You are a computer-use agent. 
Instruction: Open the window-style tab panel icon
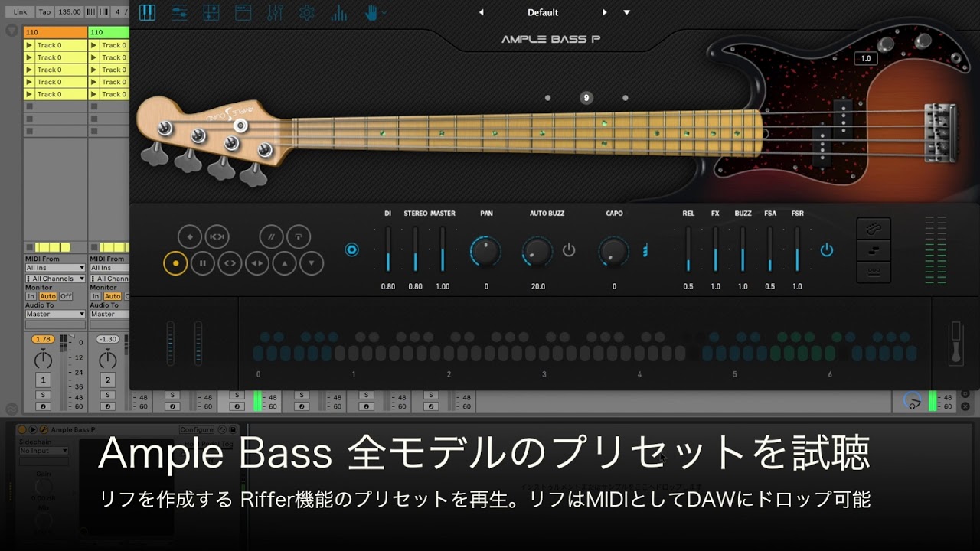pyautogui.click(x=243, y=12)
